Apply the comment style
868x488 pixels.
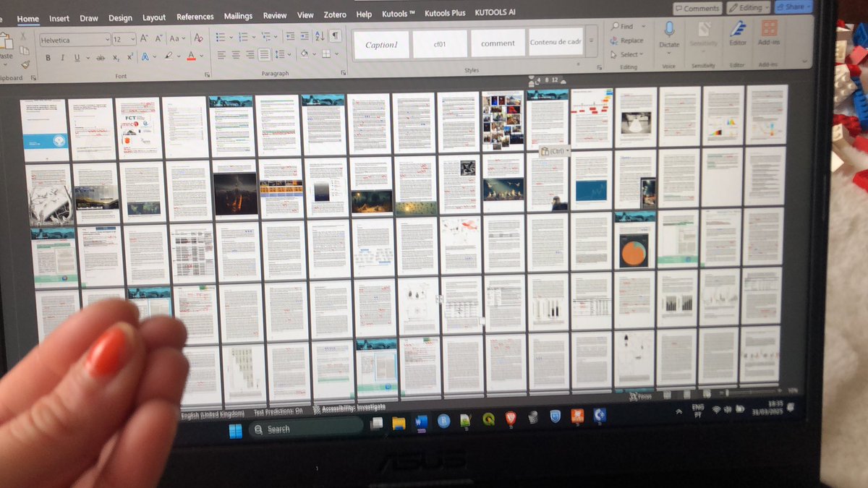(x=498, y=43)
